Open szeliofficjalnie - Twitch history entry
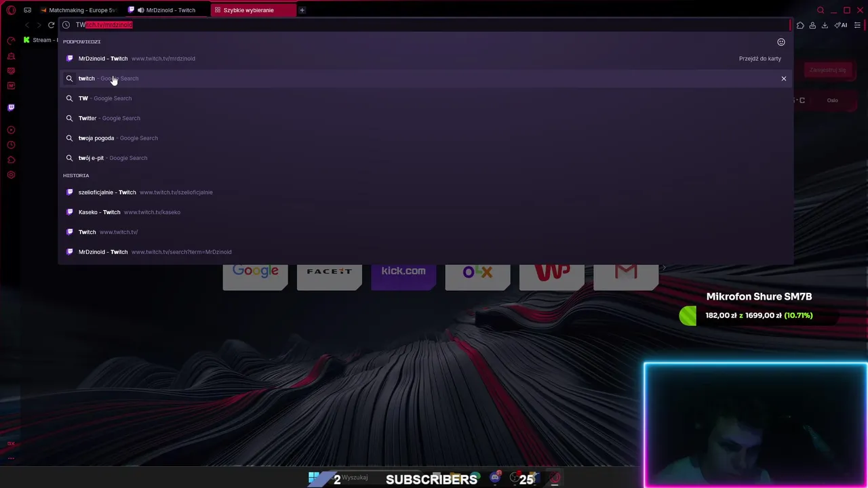This screenshot has height=488, width=868. [425, 192]
